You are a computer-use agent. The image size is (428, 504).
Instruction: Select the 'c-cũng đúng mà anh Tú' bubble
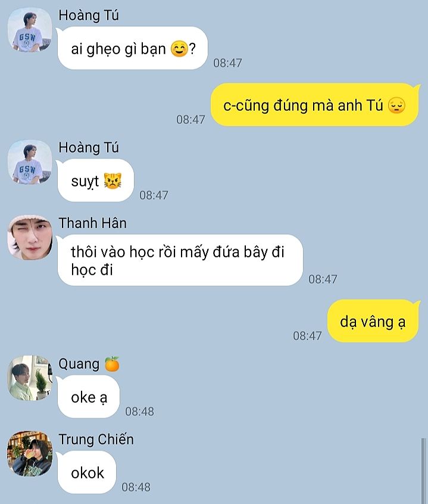coord(315,105)
